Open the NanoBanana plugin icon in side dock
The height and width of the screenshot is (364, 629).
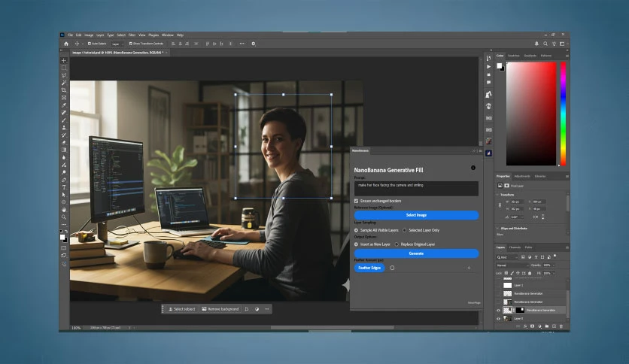(488, 153)
